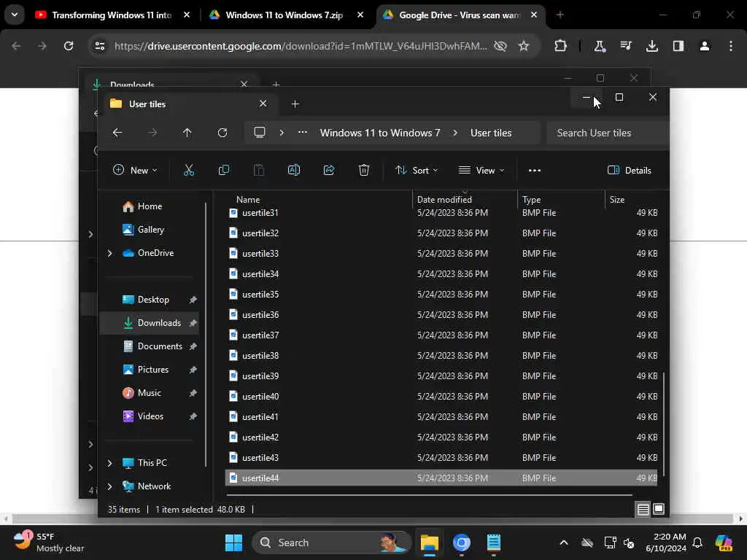Open the See more options ellipsis menu

[x=535, y=170]
